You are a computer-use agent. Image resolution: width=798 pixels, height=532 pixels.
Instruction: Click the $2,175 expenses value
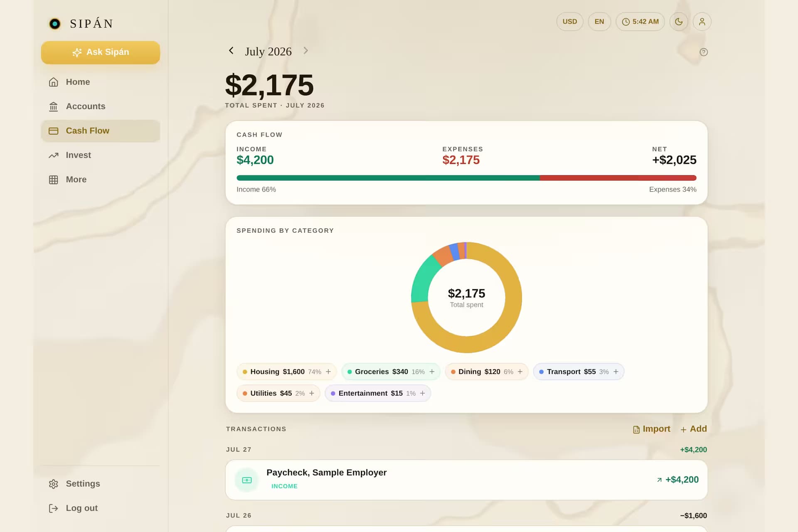(461, 160)
